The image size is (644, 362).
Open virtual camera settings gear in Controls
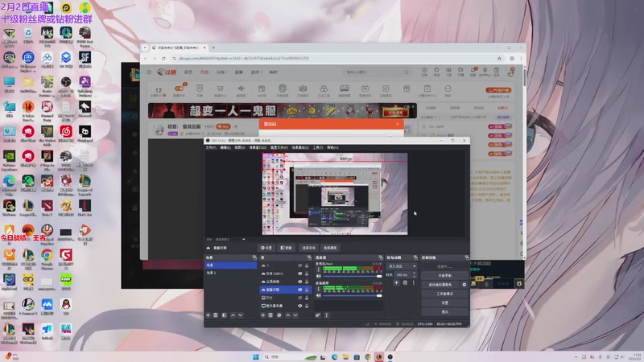click(464, 285)
